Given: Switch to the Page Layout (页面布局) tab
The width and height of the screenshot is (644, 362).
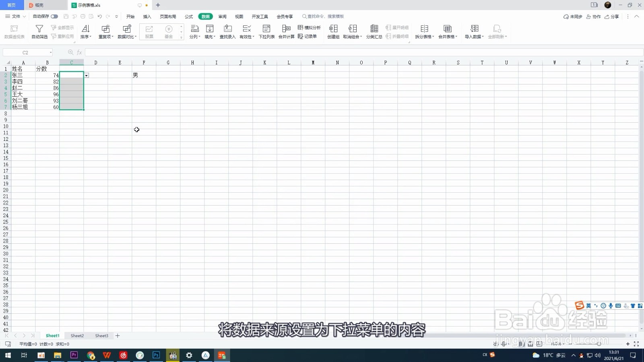Looking at the screenshot, I should click(x=168, y=16).
